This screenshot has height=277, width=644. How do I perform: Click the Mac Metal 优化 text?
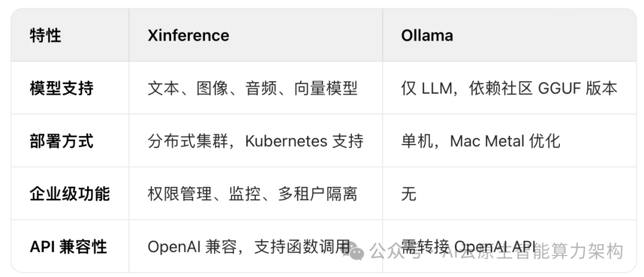pyautogui.click(x=505, y=141)
